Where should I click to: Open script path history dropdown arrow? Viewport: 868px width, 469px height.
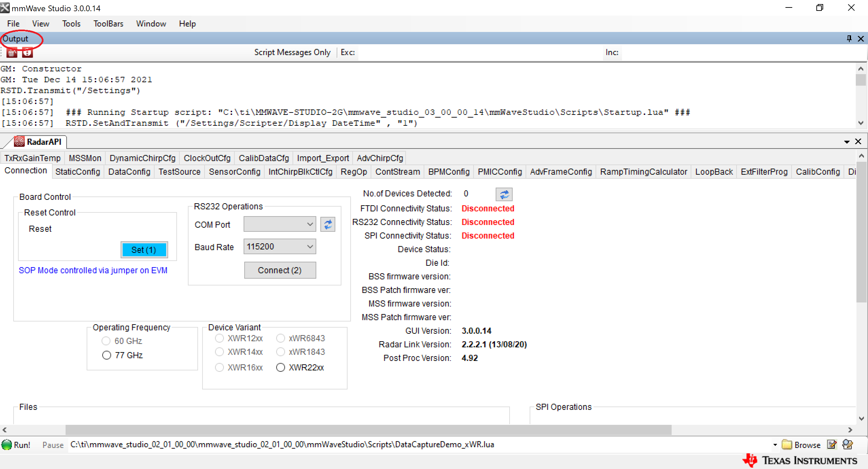[775, 445]
